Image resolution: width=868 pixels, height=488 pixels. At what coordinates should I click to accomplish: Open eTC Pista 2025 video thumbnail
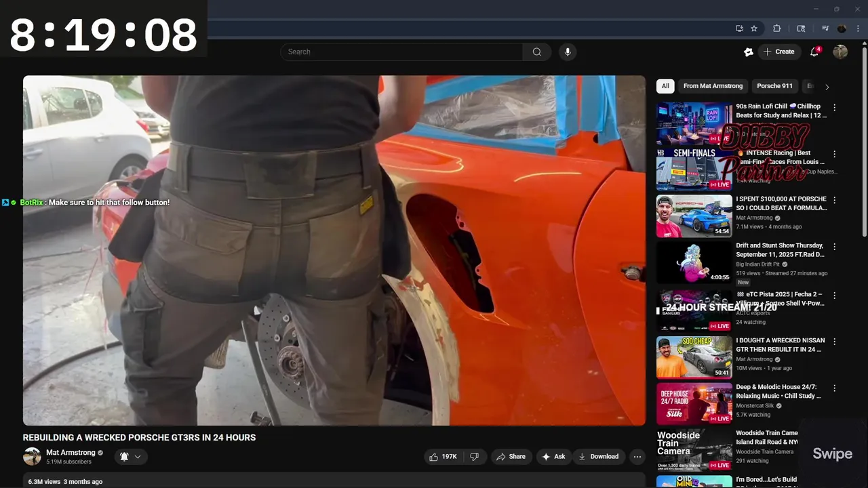(x=694, y=310)
